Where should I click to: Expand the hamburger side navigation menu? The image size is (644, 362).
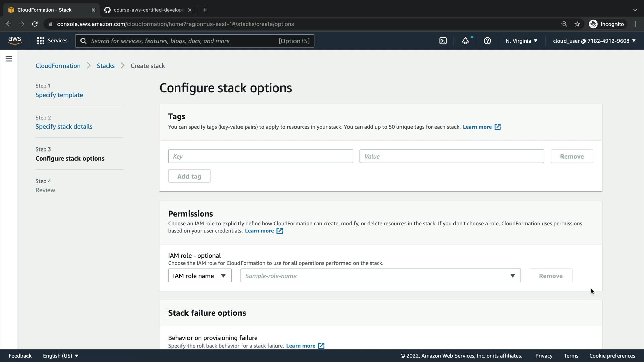pos(9,59)
